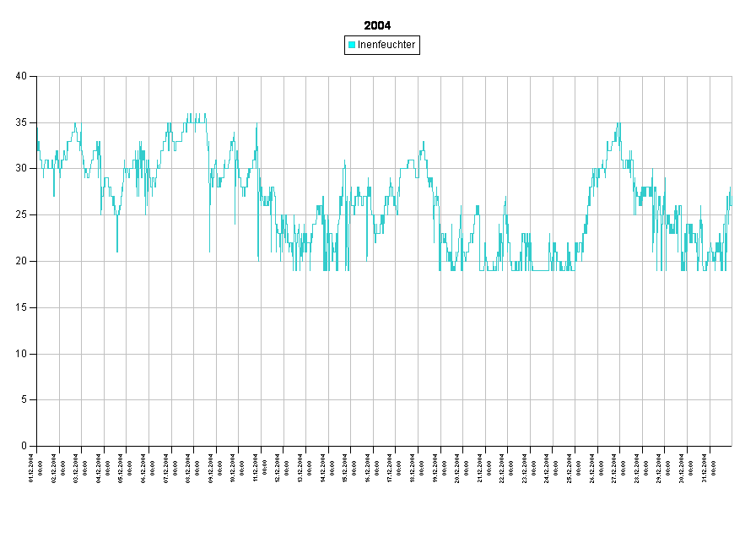756x559 pixels.
Task: Click the empty bottom-right grid cell of plot
Action: click(721, 422)
